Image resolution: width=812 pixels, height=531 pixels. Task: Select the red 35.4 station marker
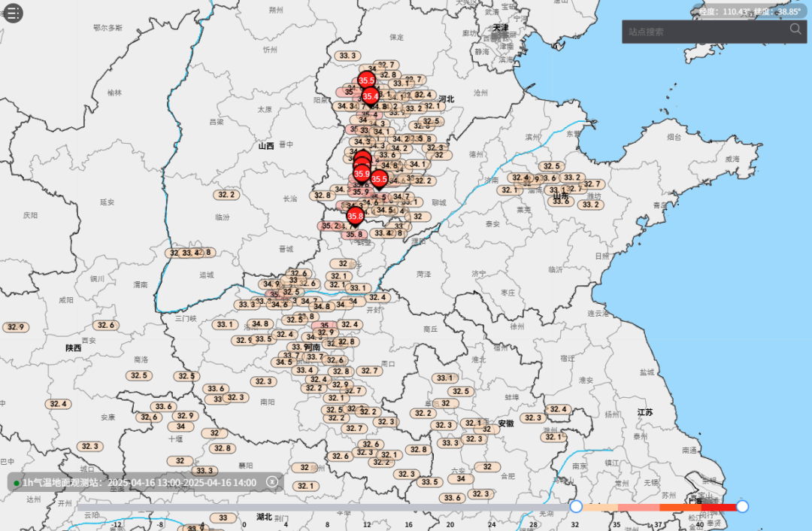point(371,96)
